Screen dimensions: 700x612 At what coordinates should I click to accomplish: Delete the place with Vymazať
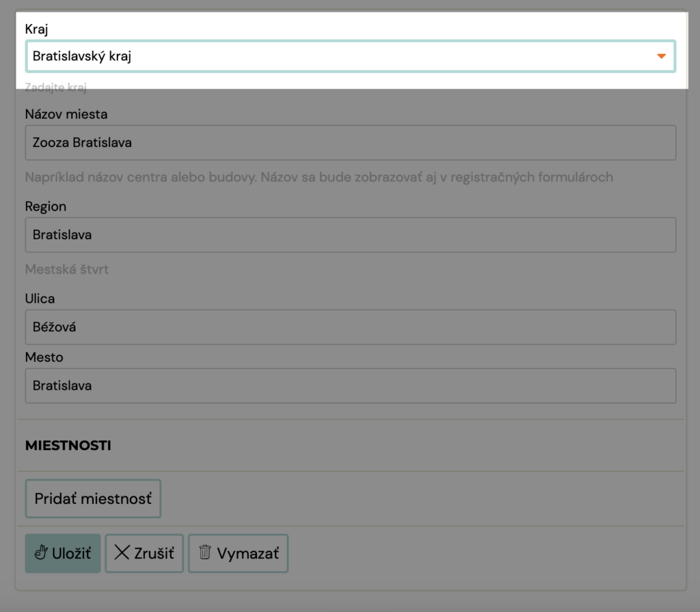[x=239, y=553]
